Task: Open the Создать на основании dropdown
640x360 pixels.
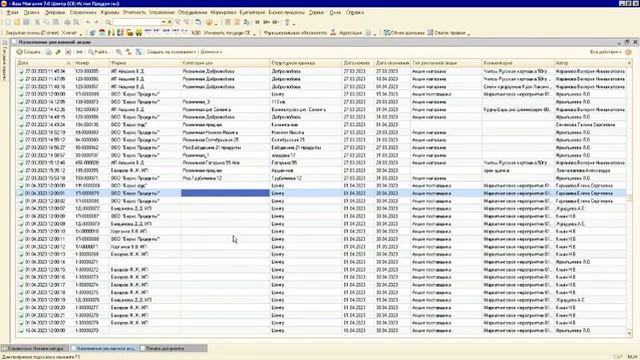Action: click(171, 52)
